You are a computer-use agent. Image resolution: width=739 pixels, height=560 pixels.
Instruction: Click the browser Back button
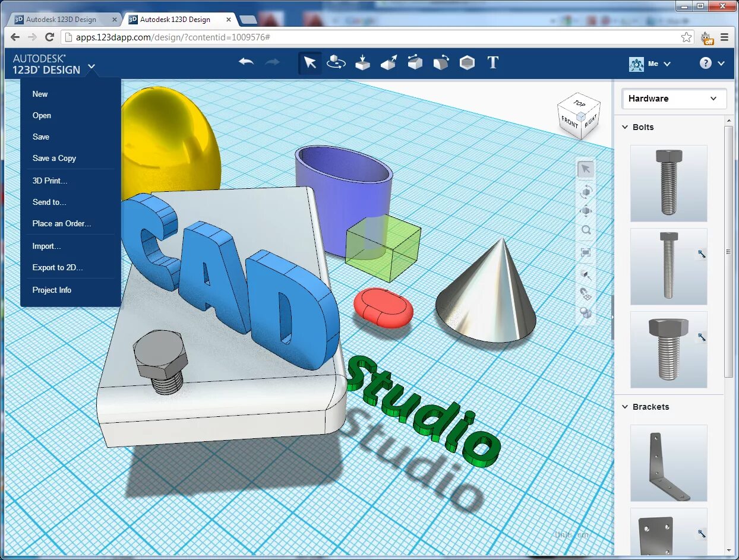(x=15, y=37)
